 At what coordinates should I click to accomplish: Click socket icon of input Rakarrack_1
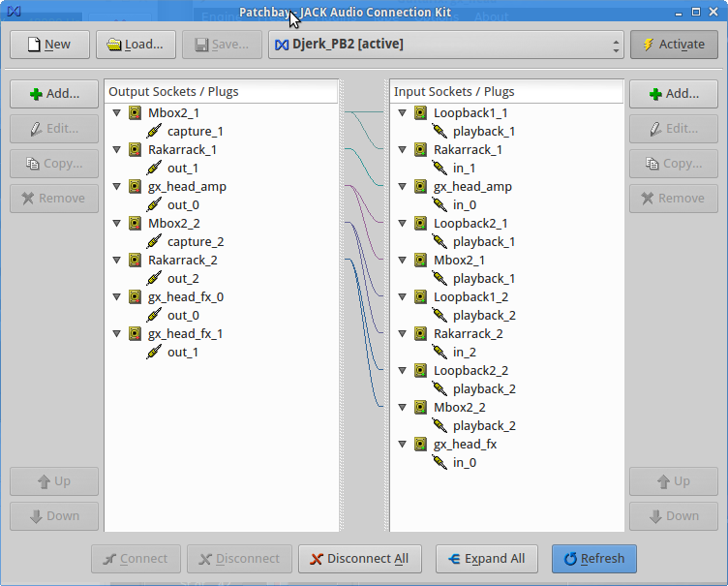click(x=420, y=149)
